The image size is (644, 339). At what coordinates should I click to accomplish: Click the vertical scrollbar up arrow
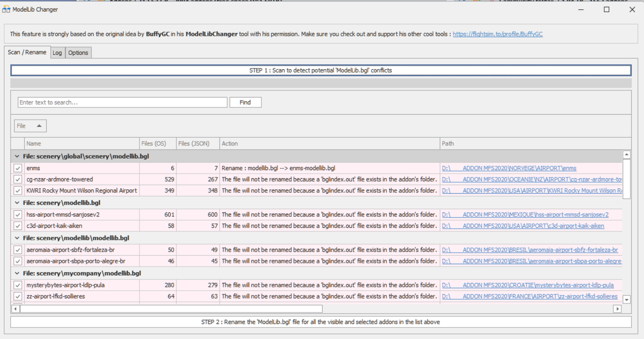626,155
